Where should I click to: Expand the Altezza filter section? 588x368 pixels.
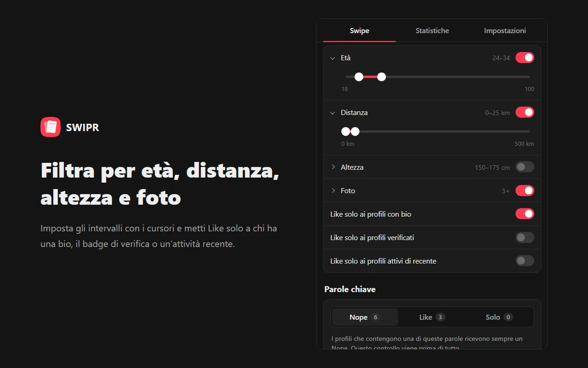[x=333, y=167]
